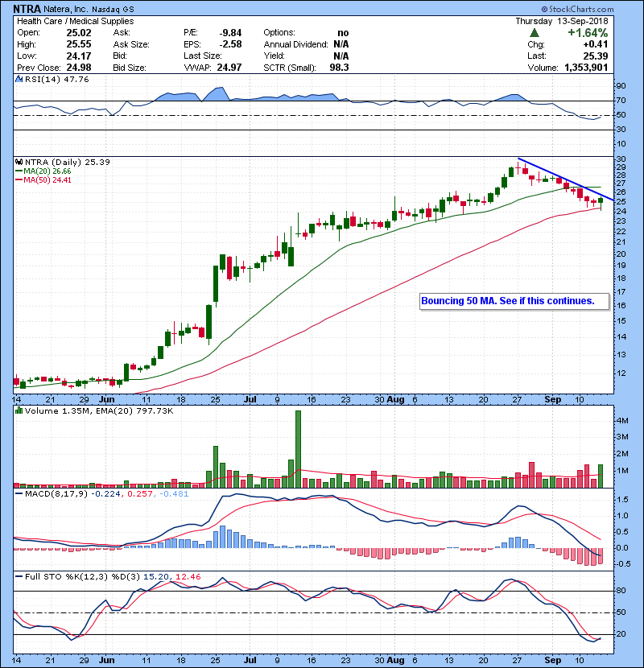Click the Health Care / Medical Supplies sector text
644x668 pixels.
tap(76, 21)
